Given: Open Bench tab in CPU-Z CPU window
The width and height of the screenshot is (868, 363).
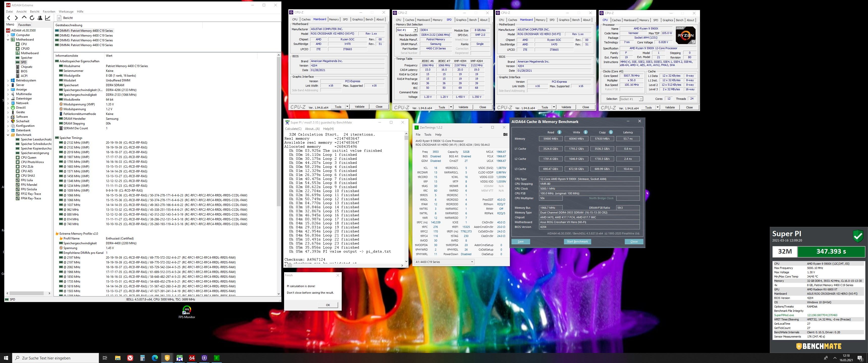Looking at the screenshot, I should (x=680, y=20).
